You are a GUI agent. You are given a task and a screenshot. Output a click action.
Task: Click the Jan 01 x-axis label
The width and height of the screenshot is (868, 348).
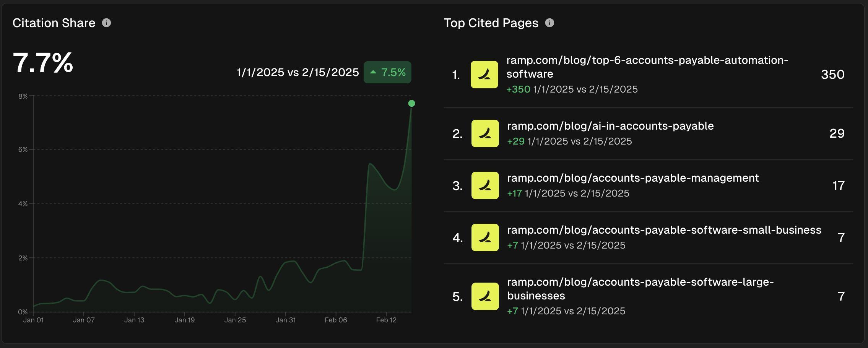tap(33, 320)
